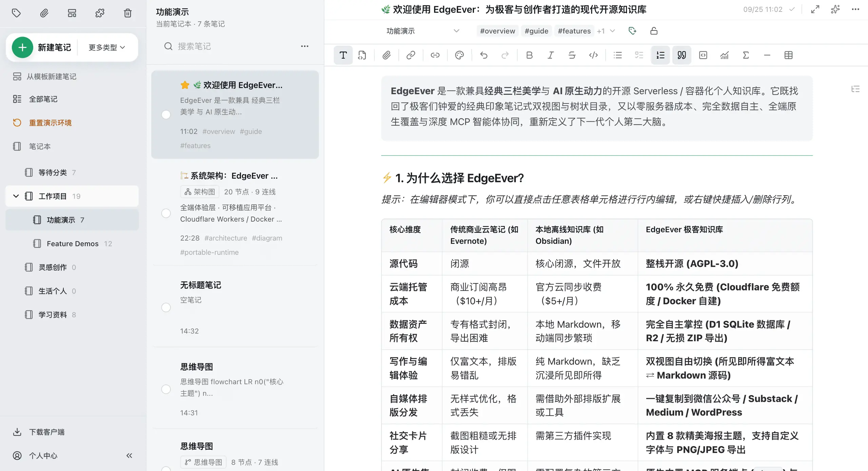Open the 功能演示 notebook selector dropdown
Image resolution: width=868 pixels, height=471 pixels.
(423, 31)
